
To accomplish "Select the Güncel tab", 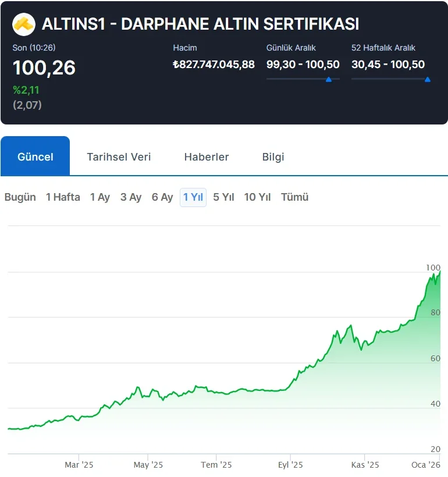I will (35, 156).
